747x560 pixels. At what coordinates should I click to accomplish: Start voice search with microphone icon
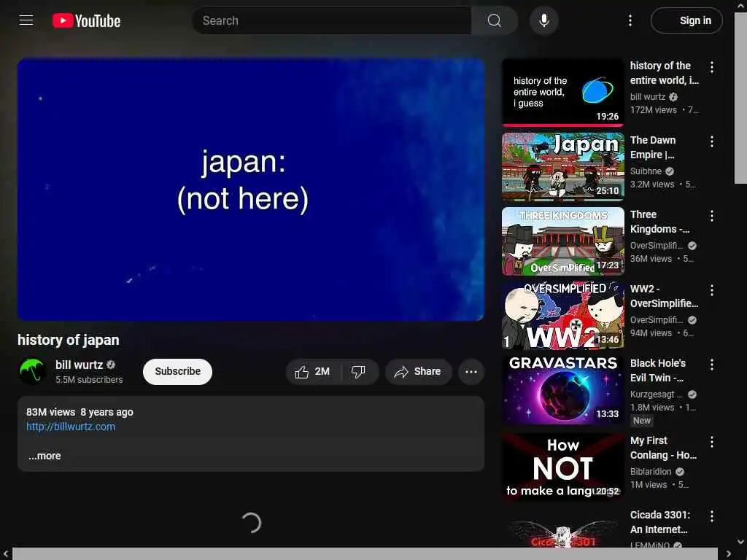coord(543,20)
